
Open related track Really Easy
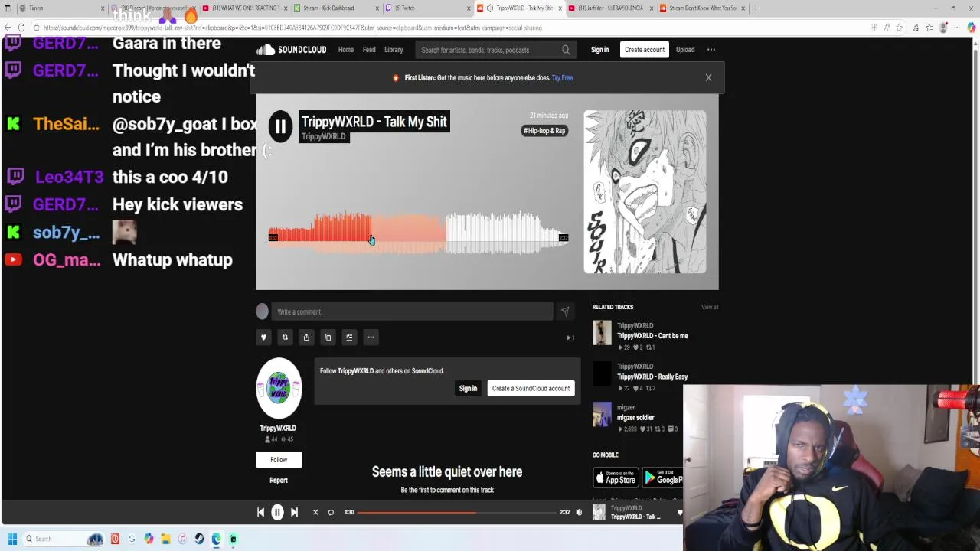point(652,377)
